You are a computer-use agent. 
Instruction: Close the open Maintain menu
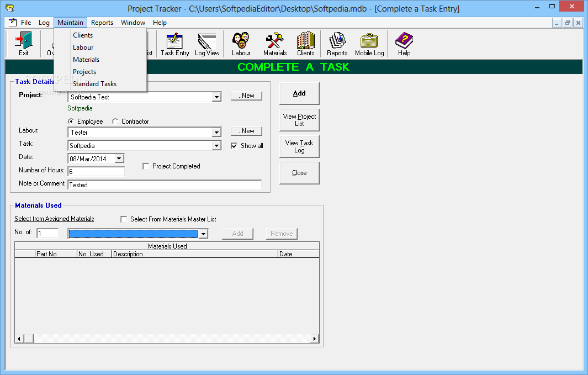pos(70,23)
